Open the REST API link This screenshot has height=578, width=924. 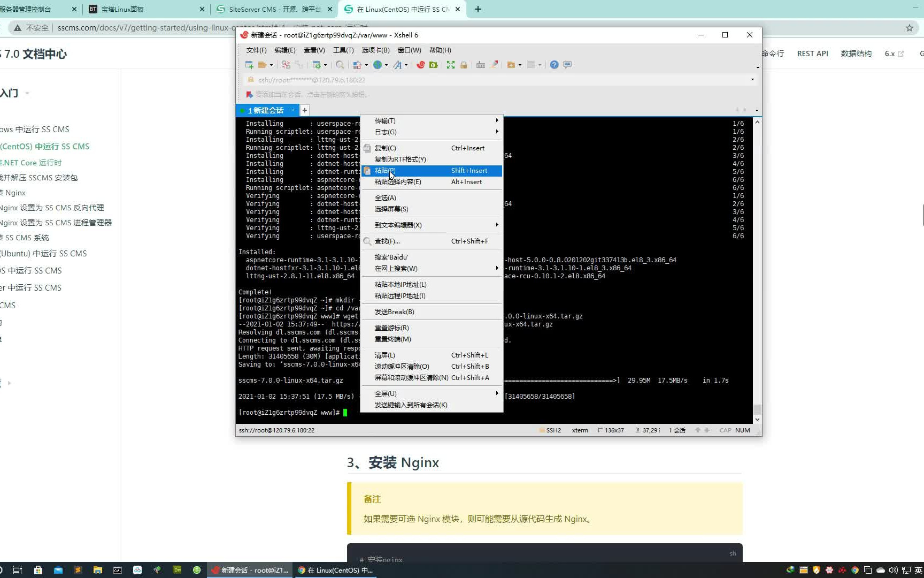coord(812,54)
